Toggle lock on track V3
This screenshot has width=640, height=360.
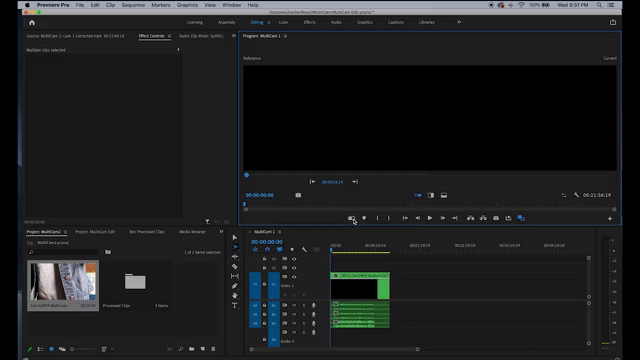pyautogui.click(x=264, y=259)
